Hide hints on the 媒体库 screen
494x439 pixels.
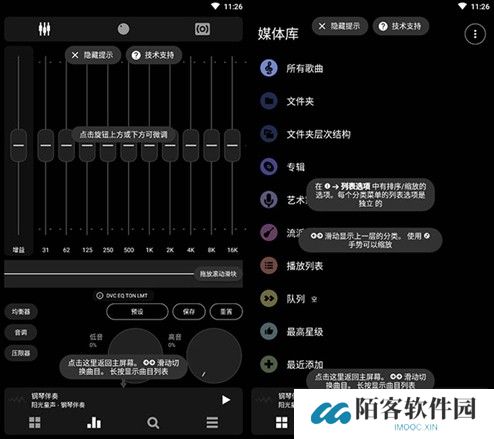pos(340,26)
